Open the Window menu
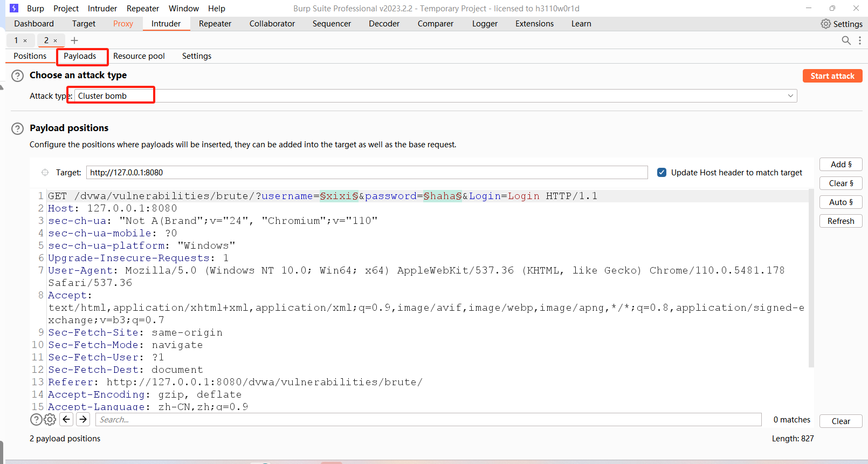Viewport: 868px width, 464px height. point(184,9)
